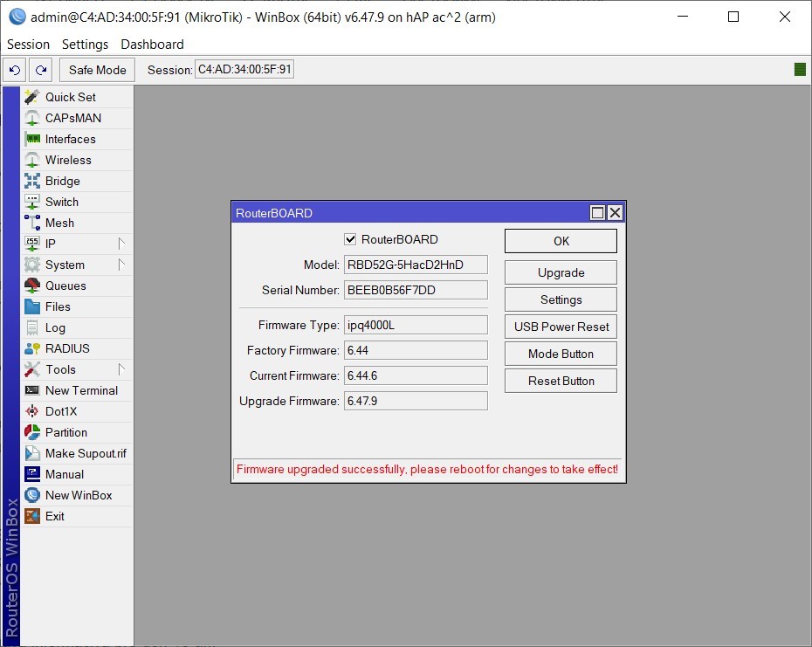This screenshot has width=812, height=647.
Task: Toggle Safe Mode on
Action: pos(98,70)
